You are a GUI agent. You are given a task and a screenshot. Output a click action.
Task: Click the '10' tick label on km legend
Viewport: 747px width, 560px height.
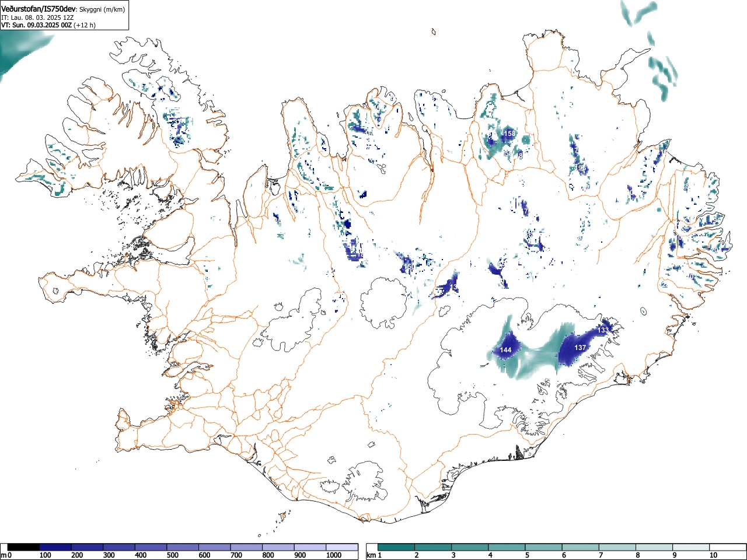[x=713, y=555]
